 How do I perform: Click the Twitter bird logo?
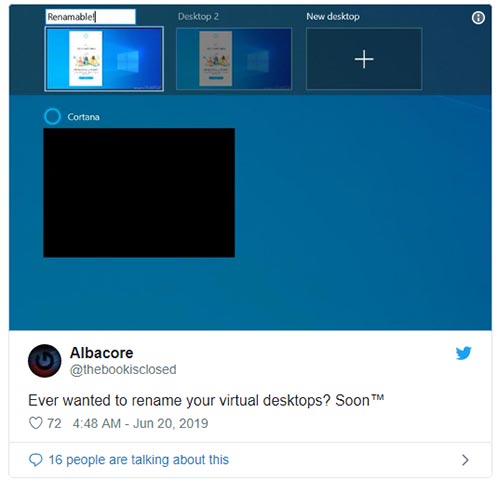tap(463, 353)
